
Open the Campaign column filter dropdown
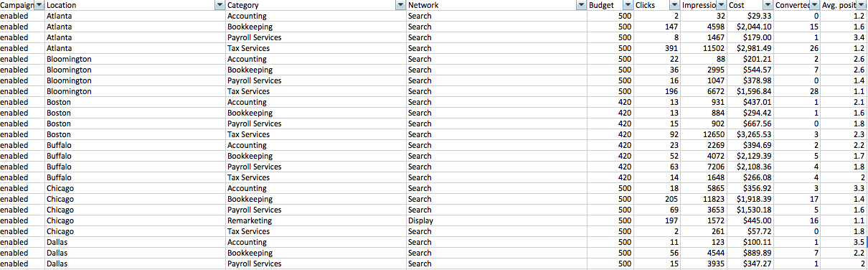pos(39,5)
